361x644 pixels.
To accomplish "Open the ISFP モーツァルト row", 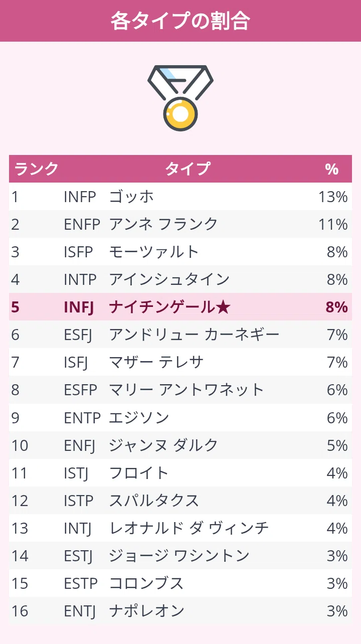I will [x=180, y=252].
